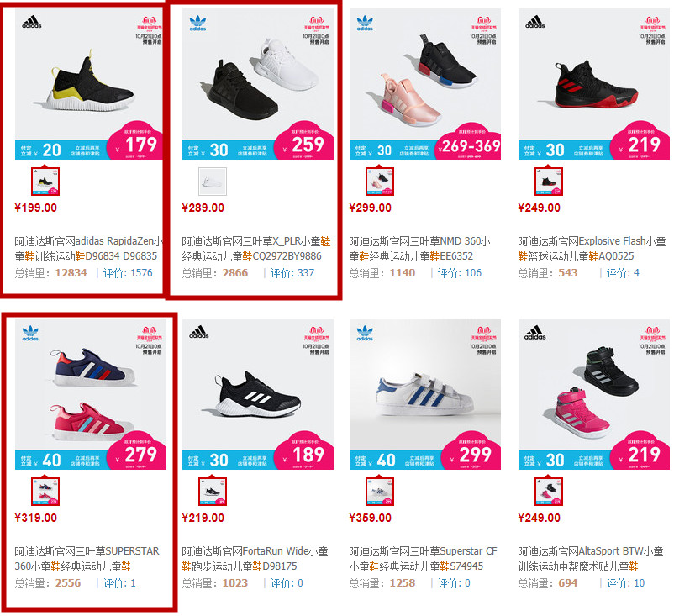View the 337 reviews of X_PLR shoes
This screenshot has height=616, width=674.
[x=292, y=273]
